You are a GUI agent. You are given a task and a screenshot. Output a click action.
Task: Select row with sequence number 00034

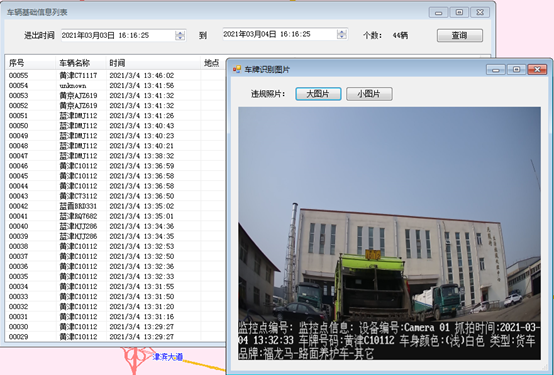tap(116, 286)
